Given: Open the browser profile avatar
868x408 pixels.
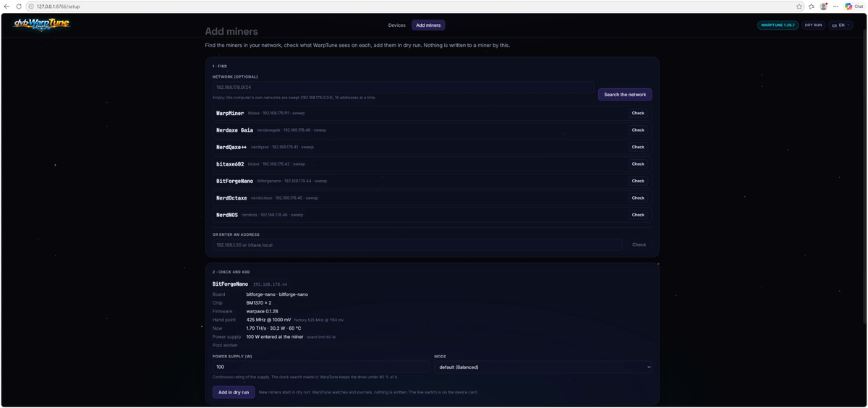Looking at the screenshot, I should (823, 7).
